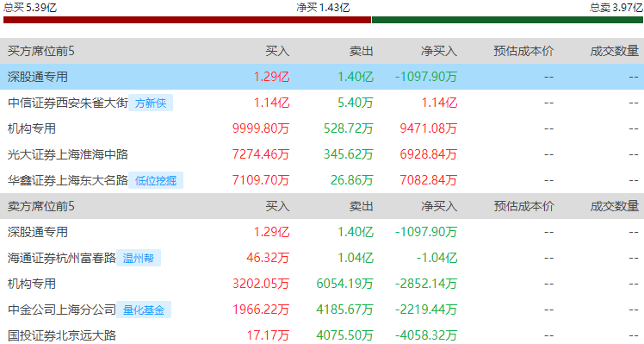
Task: Open 国投证券北京远大路 seat entry
Action: point(62,335)
